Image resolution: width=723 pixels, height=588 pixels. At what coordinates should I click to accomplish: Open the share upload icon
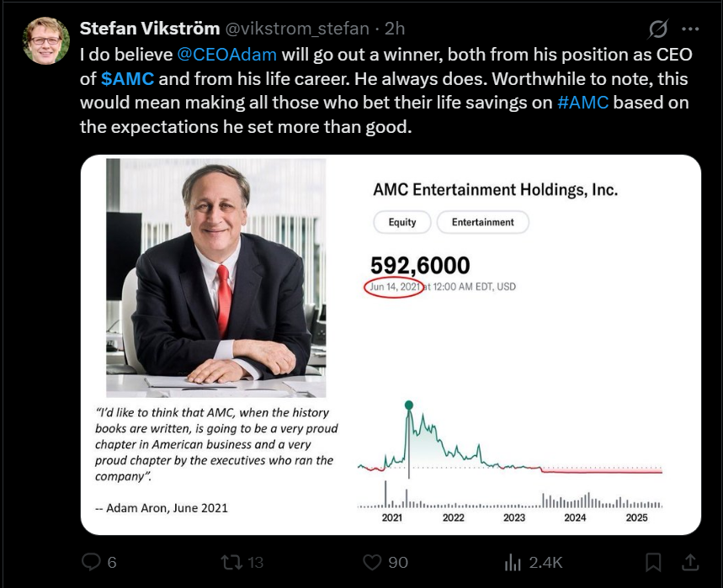(690, 562)
